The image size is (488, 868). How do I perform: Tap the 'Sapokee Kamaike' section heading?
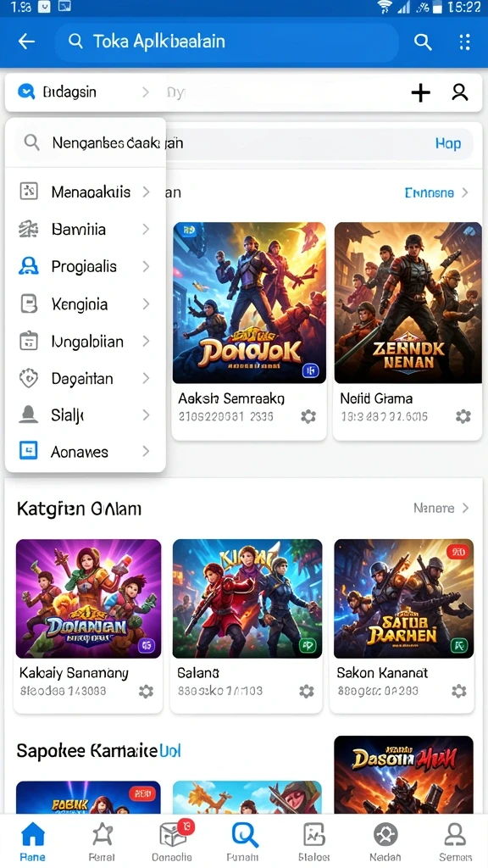[x=87, y=751]
